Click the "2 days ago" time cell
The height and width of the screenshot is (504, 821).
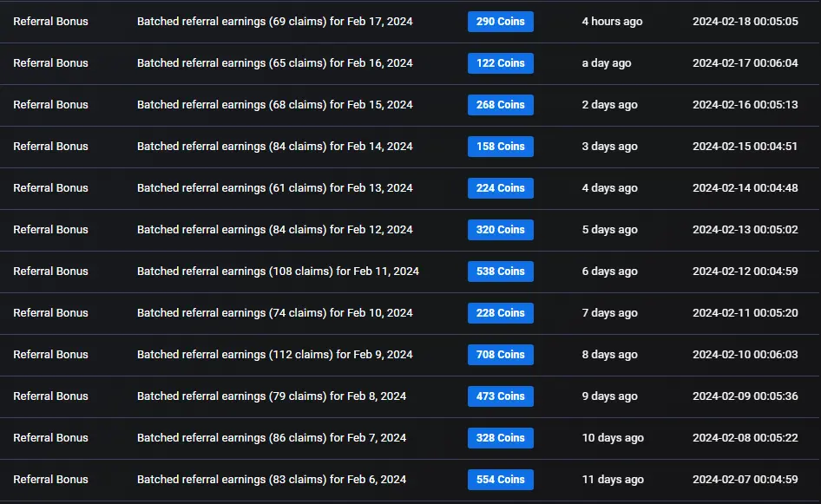point(609,105)
